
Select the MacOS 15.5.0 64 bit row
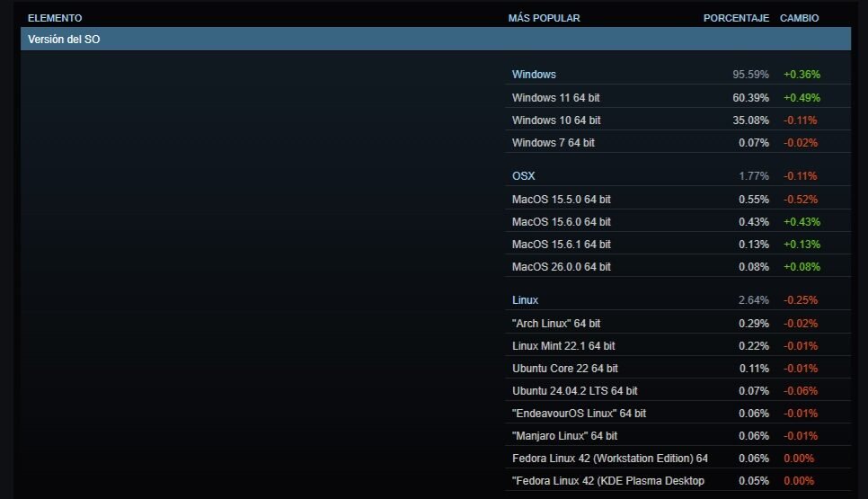click(x=678, y=200)
